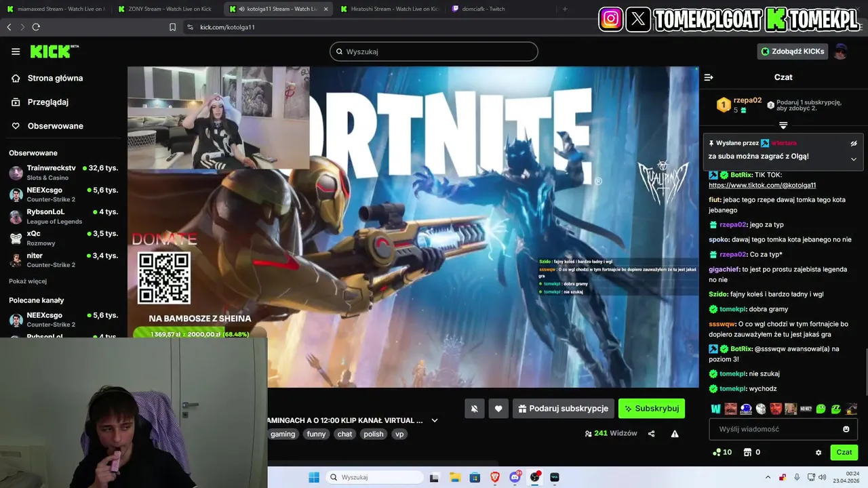Insert the W emote in chat
This screenshot has width=868, height=488.
715,409
